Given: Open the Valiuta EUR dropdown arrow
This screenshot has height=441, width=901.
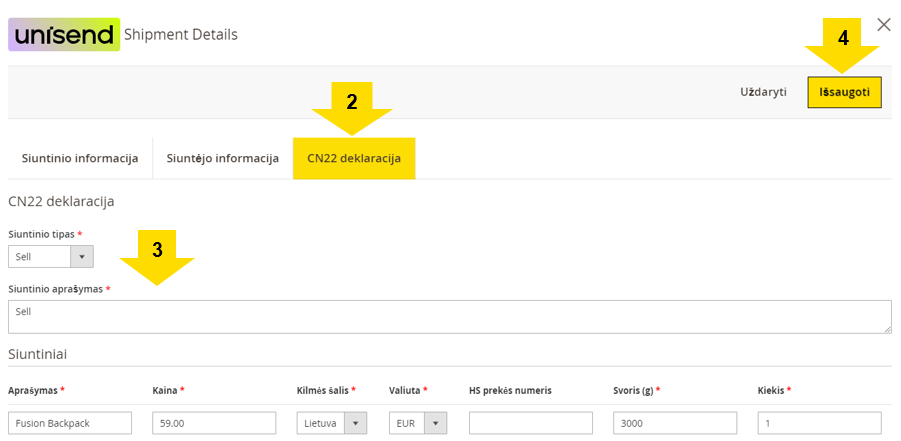Looking at the screenshot, I should (436, 423).
